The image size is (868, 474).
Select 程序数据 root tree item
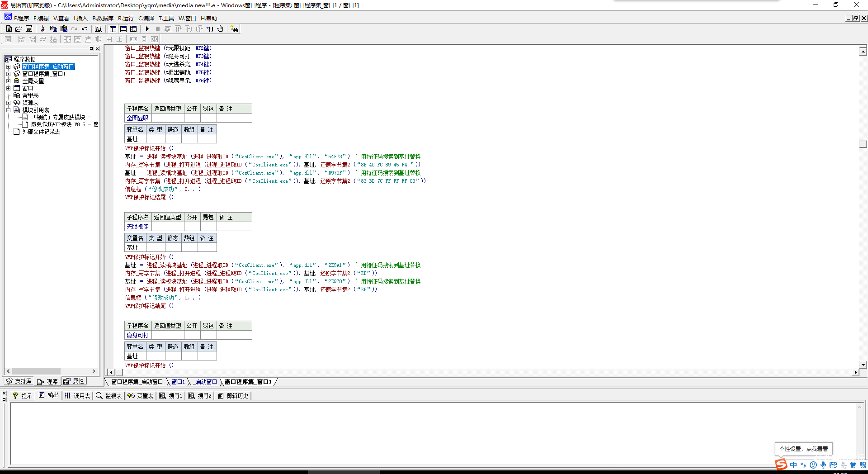24,59
